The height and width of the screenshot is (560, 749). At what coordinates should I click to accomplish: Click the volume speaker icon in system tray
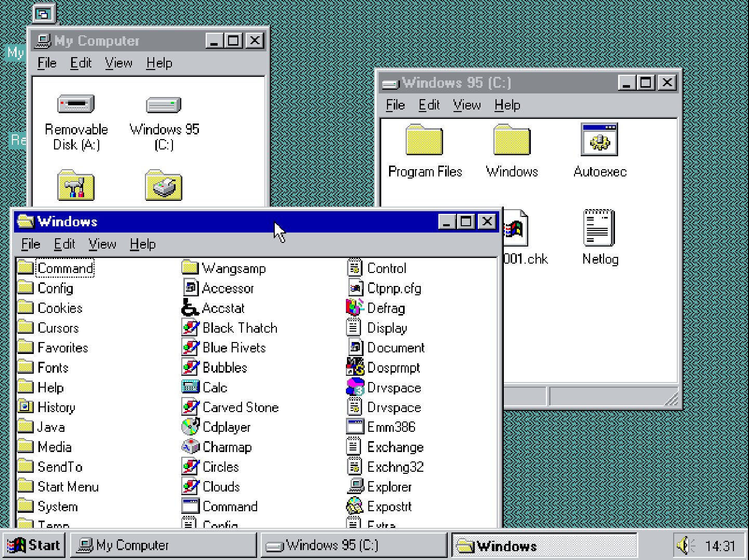[x=686, y=545]
